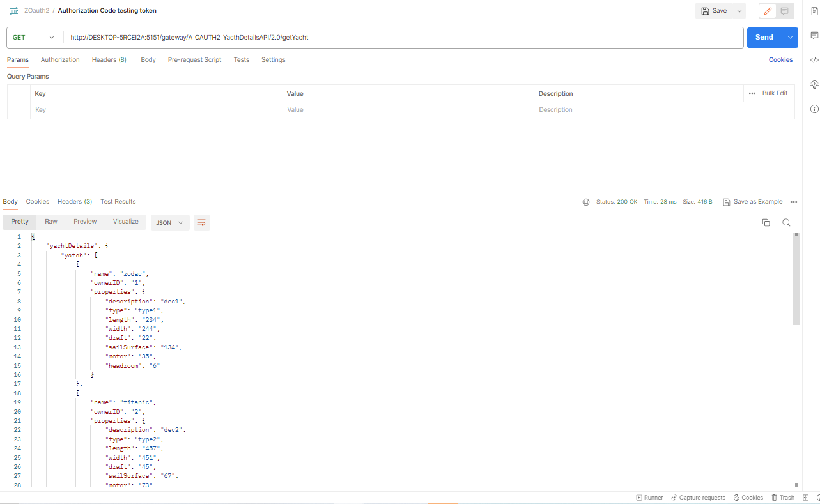Viewport: 820px width, 504px height.
Task: Toggle the line wrap icon
Action: point(201,222)
